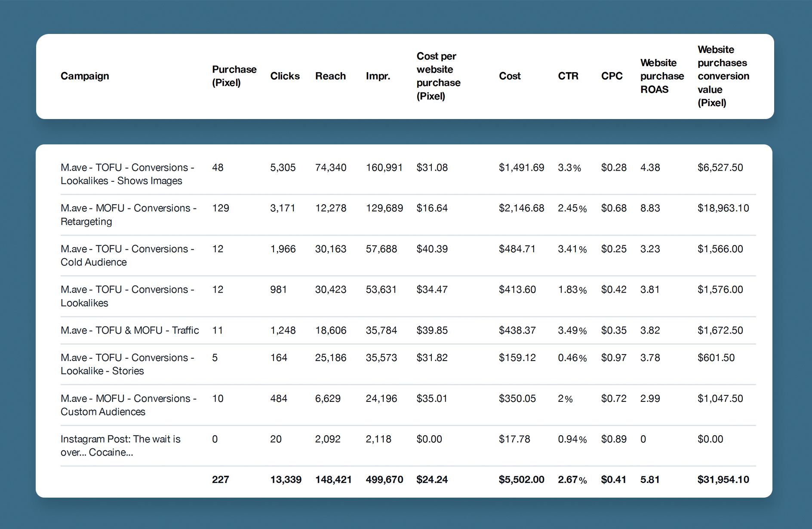Viewport: 812px width, 529px height.
Task: Open the M.ave - MOFU - Conversions - Retargeting campaign
Action: pyautogui.click(x=129, y=215)
